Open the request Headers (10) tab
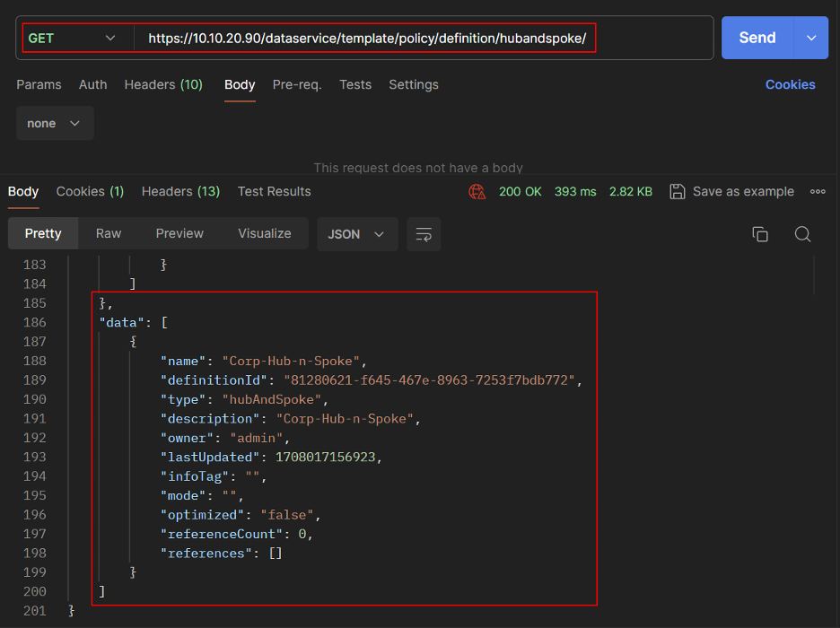Screen dimensions: 840x628 pos(163,84)
